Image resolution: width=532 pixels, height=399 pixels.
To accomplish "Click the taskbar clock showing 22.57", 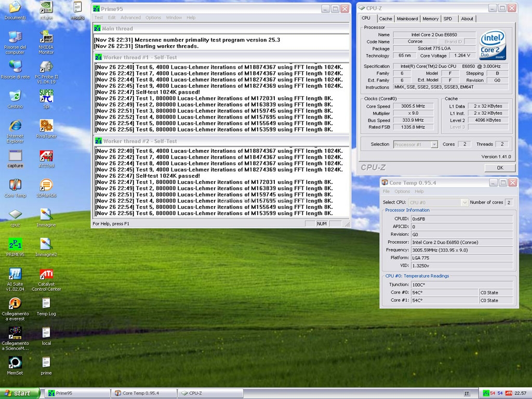I will click(x=521, y=394).
